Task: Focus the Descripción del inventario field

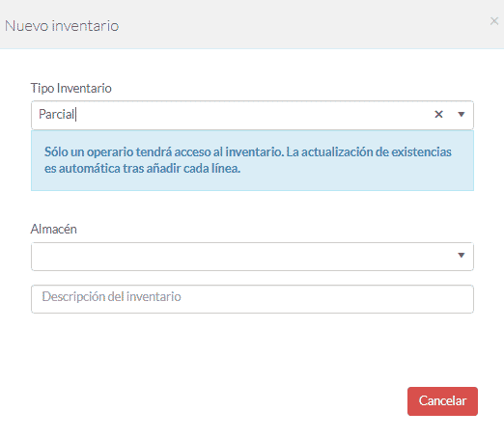Action: pos(252,299)
